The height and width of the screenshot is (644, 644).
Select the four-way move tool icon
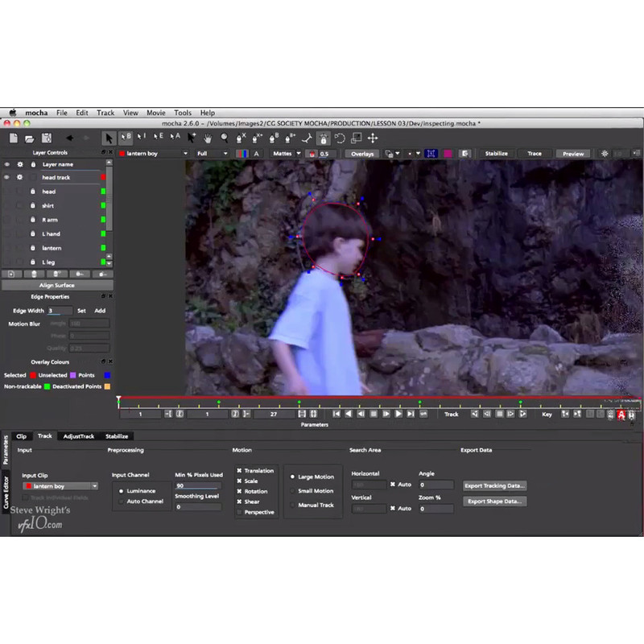click(373, 138)
